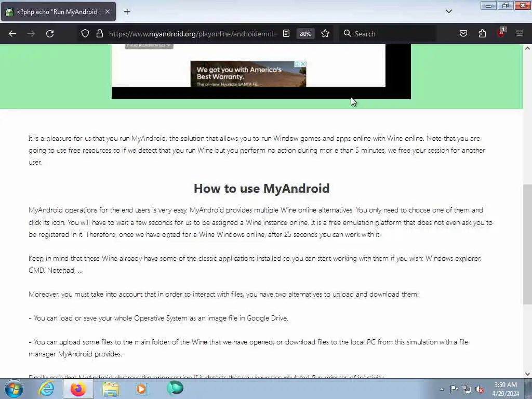This screenshot has height=399, width=532.
Task: Save page to Pocket
Action: [463, 33]
